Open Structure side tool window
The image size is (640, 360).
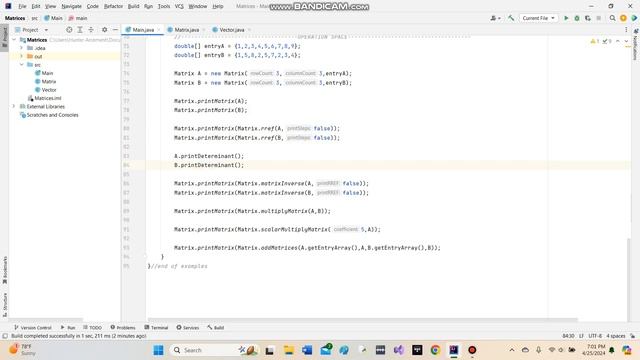tap(4, 304)
